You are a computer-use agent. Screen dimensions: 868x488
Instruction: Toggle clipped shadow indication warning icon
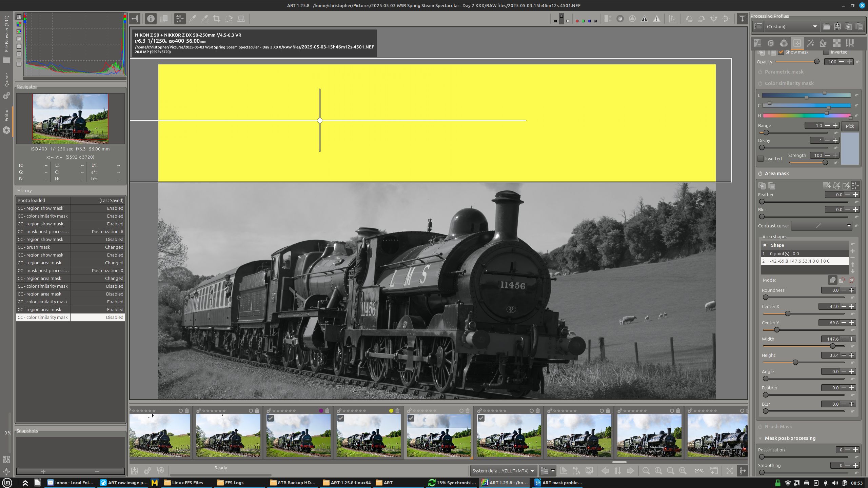(x=645, y=19)
